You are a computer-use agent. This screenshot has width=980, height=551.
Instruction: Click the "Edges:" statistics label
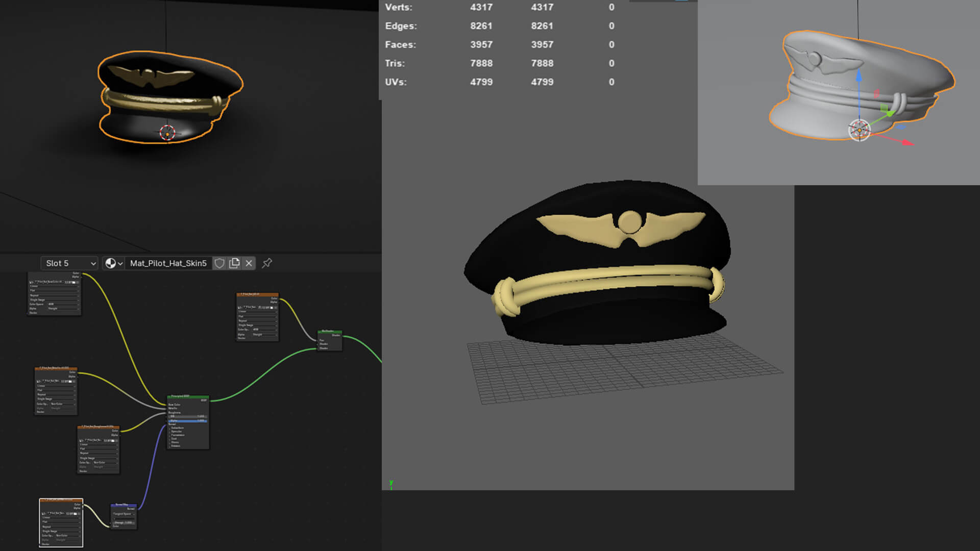(401, 26)
